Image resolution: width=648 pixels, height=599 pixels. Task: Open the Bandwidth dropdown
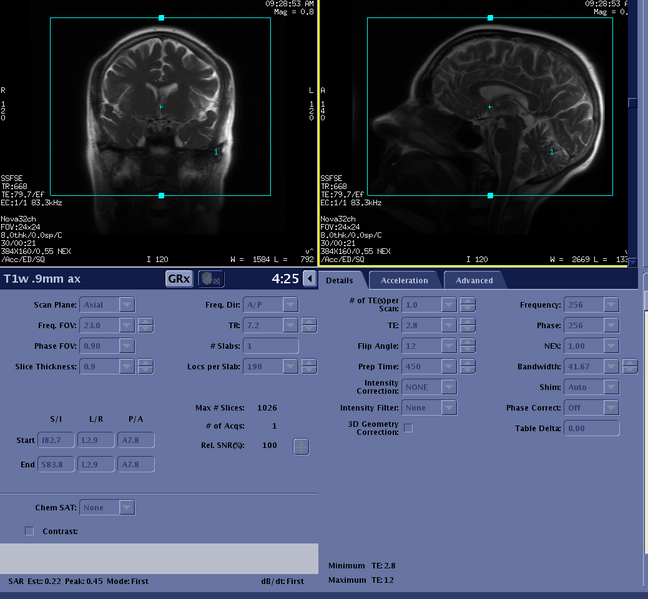(x=611, y=367)
